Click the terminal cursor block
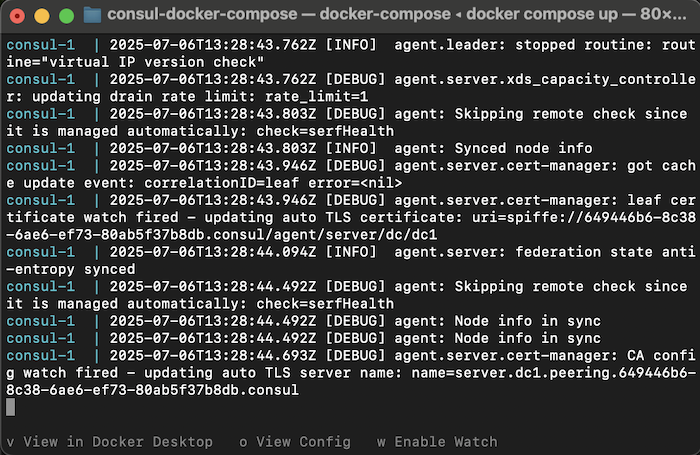Viewport: 700px width, 455px height. (x=11, y=407)
